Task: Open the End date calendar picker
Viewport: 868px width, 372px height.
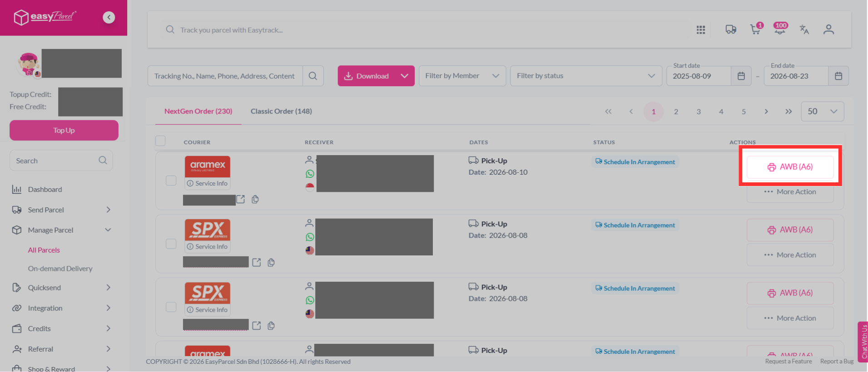Action: tap(838, 76)
